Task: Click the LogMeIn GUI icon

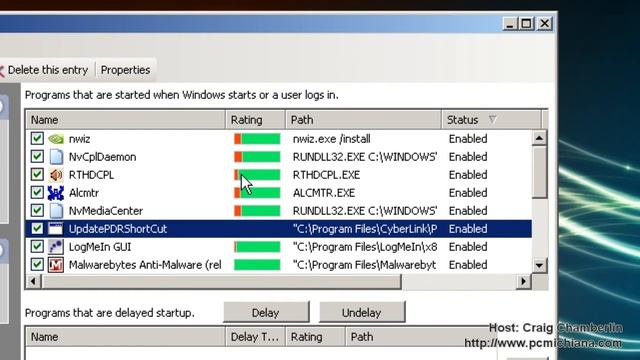Action: 56,247
